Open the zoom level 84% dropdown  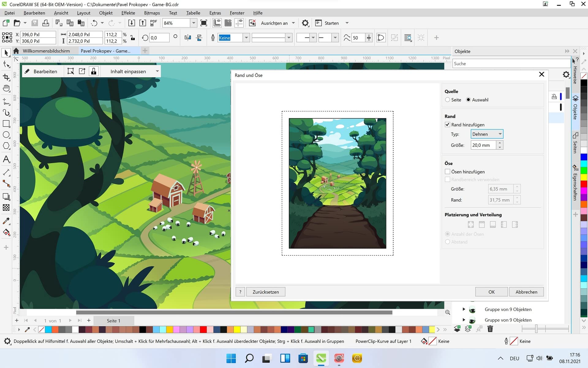point(194,23)
